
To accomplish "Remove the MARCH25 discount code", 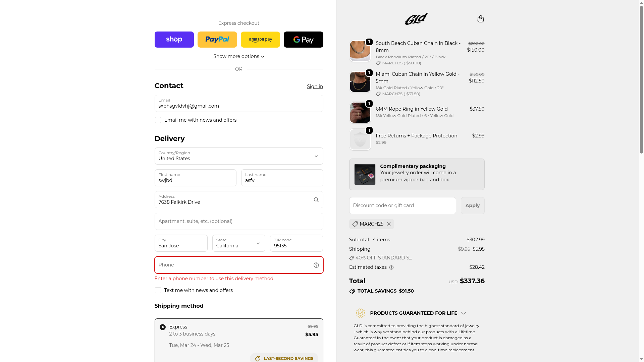I will tap(389, 224).
